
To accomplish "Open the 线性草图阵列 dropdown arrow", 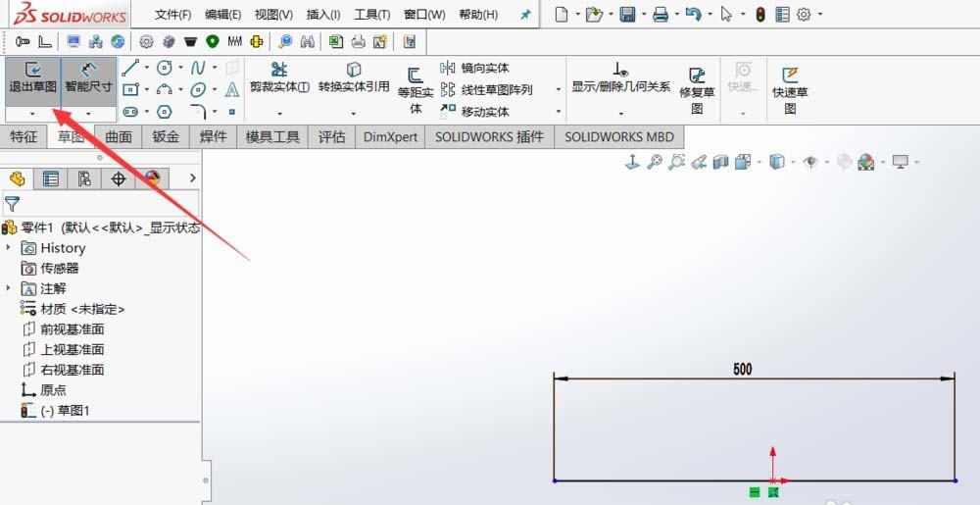I will click(559, 90).
